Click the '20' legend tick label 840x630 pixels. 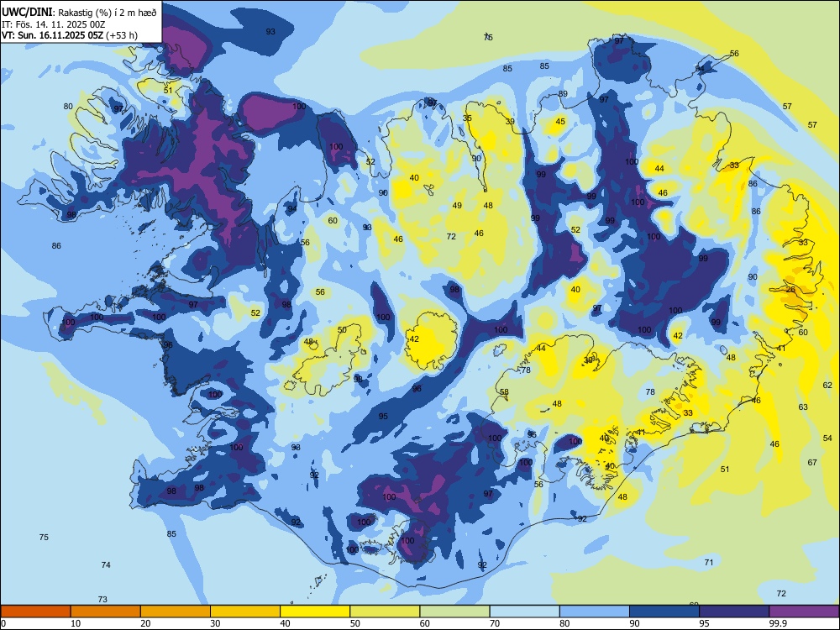point(145,623)
